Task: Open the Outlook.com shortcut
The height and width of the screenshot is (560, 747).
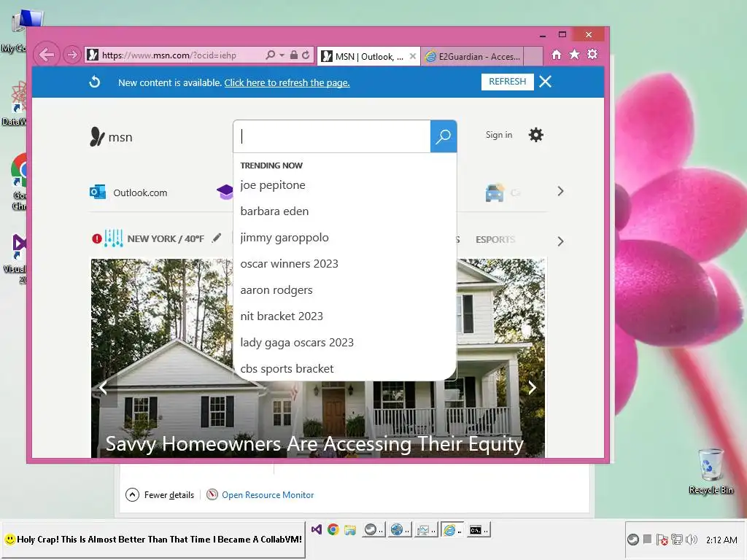Action: (128, 192)
